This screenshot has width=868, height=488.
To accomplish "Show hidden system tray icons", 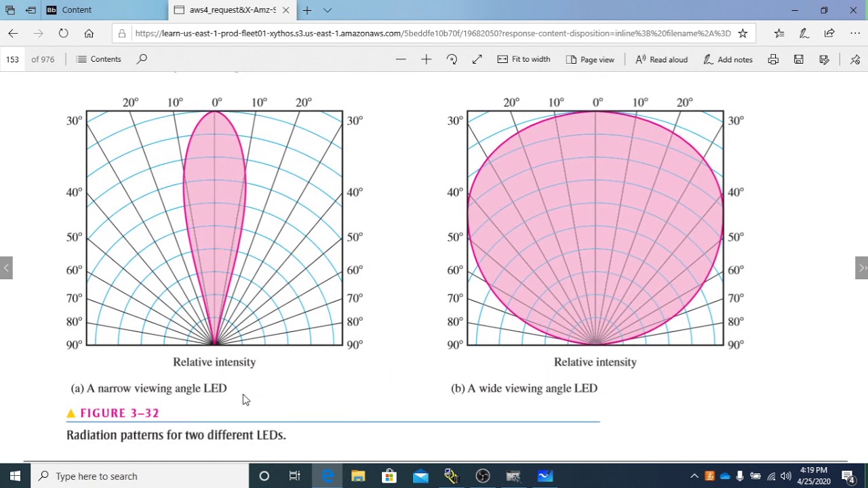I will pos(694,476).
